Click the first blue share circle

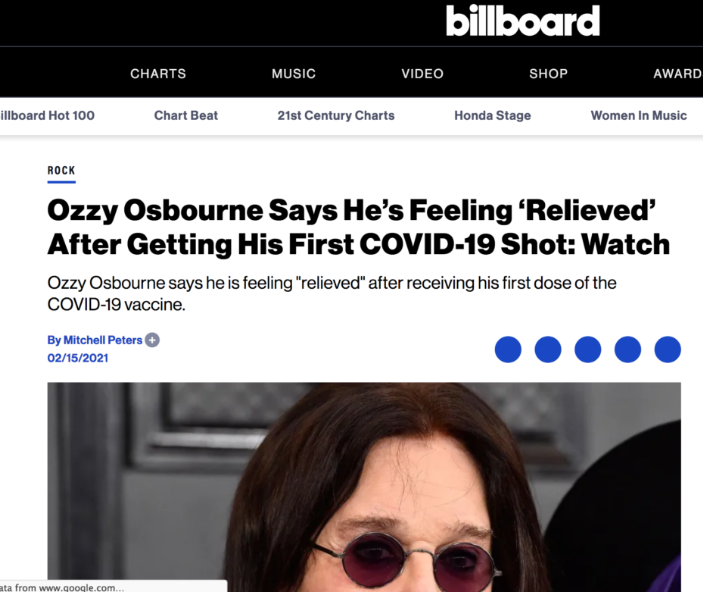click(508, 349)
